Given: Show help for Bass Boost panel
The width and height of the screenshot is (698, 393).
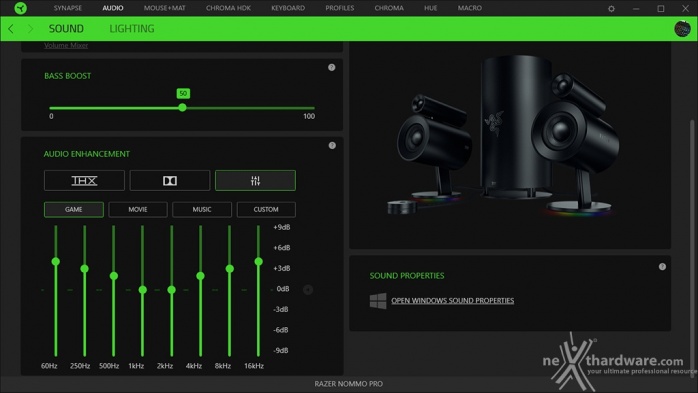Looking at the screenshot, I should (332, 68).
